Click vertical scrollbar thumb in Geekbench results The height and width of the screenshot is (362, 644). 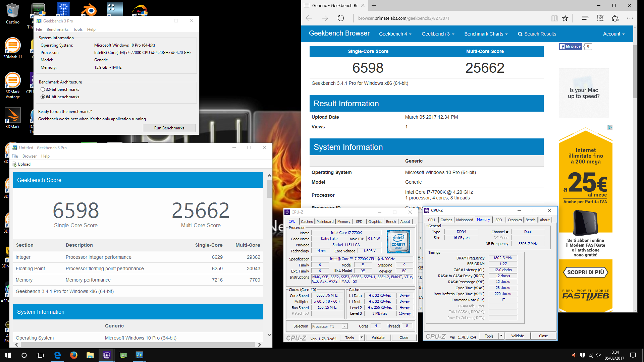tap(269, 189)
